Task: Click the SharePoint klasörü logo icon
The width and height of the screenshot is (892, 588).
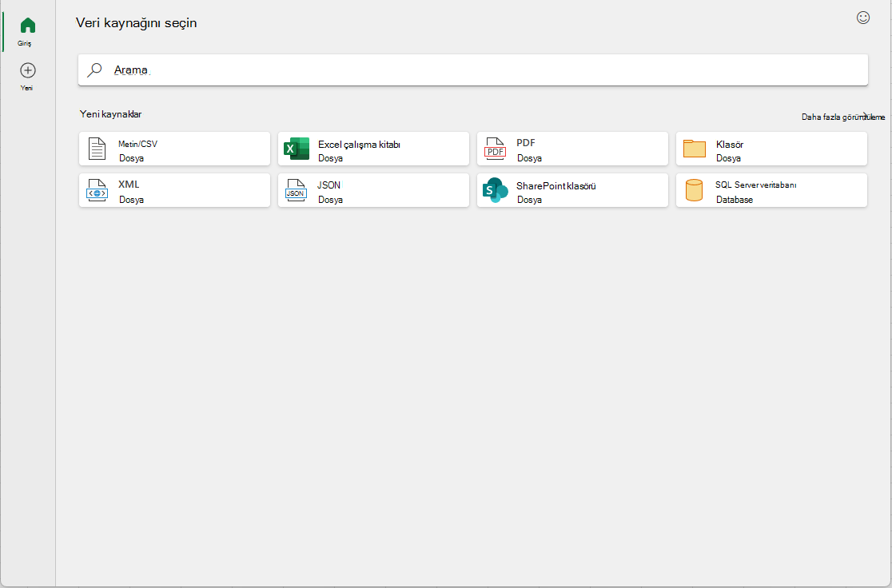Action: coord(495,190)
